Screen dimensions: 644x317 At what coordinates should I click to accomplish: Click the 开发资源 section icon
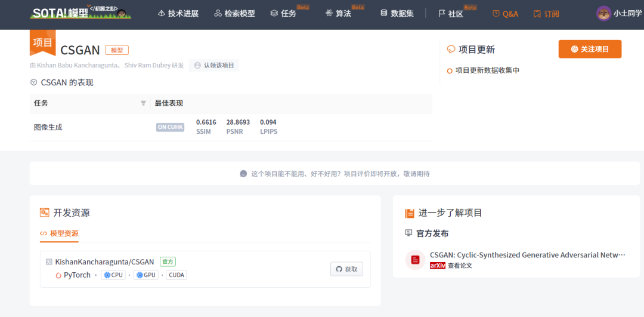[44, 213]
